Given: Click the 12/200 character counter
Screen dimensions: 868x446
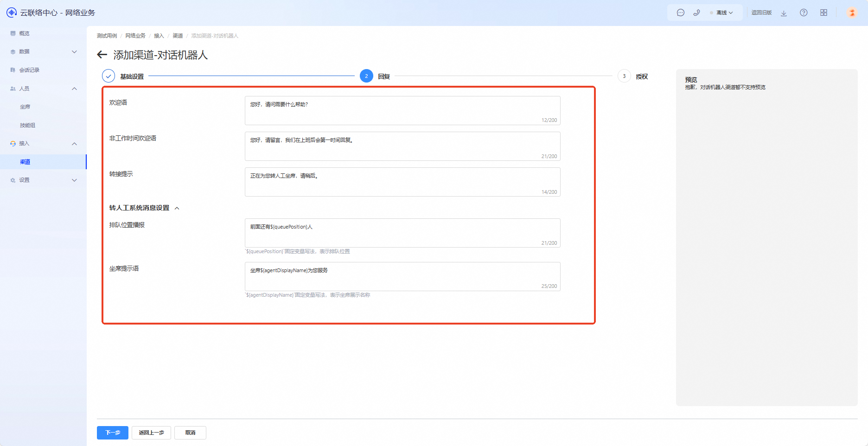Looking at the screenshot, I should tap(549, 120).
